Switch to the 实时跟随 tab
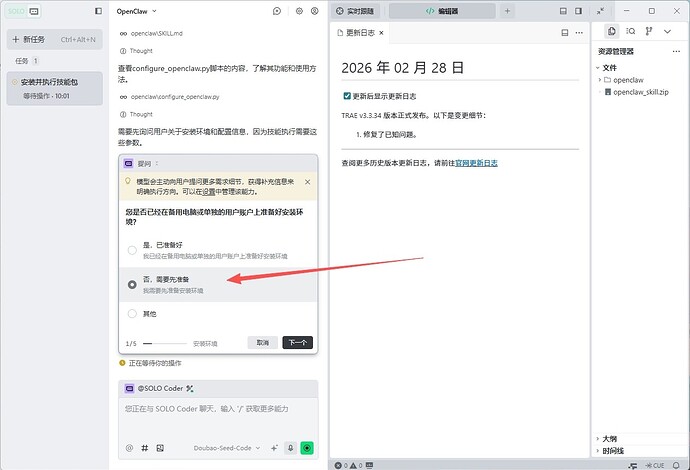The height and width of the screenshot is (470, 690). (x=358, y=11)
